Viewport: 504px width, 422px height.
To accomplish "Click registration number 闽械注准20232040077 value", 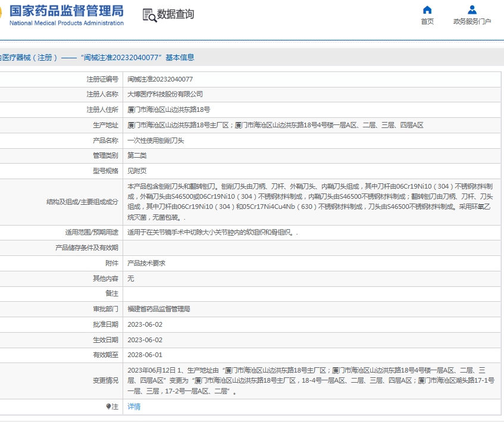I will point(160,79).
